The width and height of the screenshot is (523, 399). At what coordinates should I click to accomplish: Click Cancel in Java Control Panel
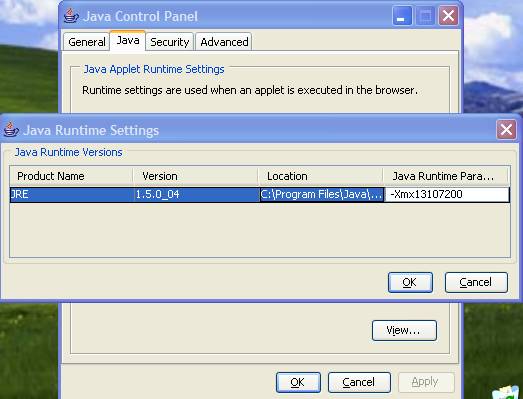(359, 382)
